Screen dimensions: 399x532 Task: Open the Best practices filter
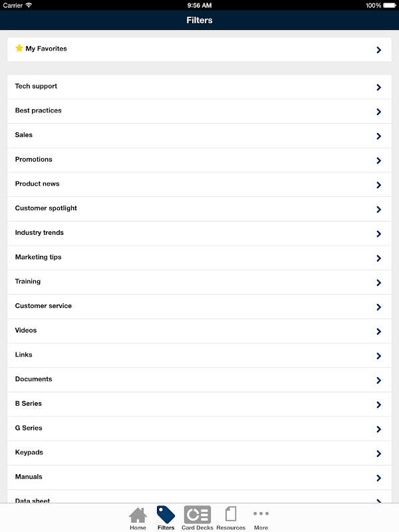click(199, 111)
